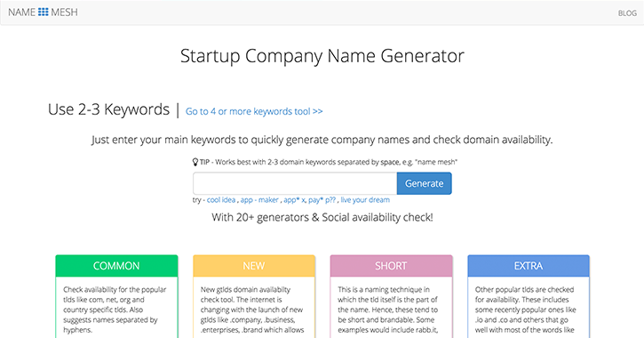
Task: Click the Generate button
Action: [x=425, y=183]
